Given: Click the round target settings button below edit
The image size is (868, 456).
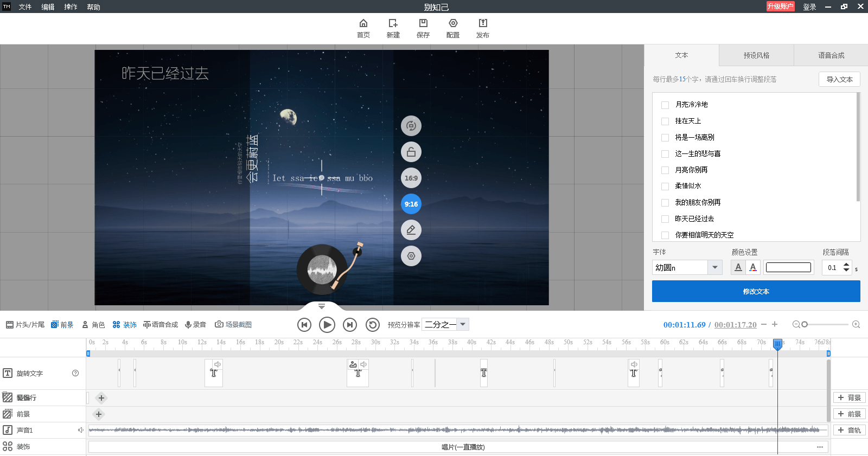Looking at the screenshot, I should [411, 256].
